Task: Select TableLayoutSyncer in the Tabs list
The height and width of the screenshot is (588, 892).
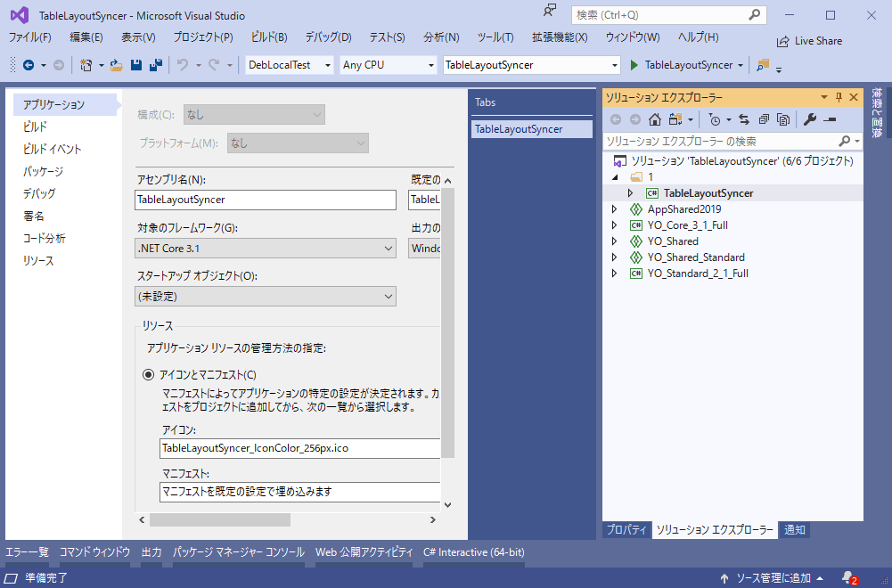Action: pos(531,129)
